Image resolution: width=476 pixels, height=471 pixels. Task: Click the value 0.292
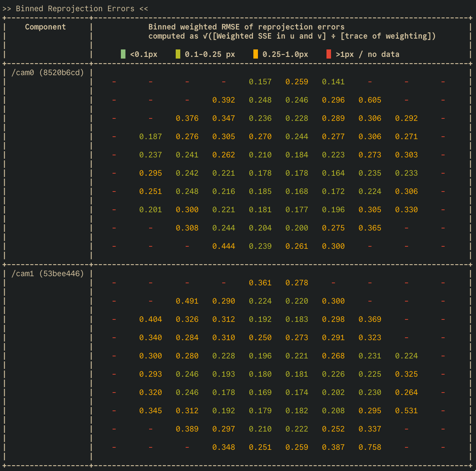(x=407, y=118)
